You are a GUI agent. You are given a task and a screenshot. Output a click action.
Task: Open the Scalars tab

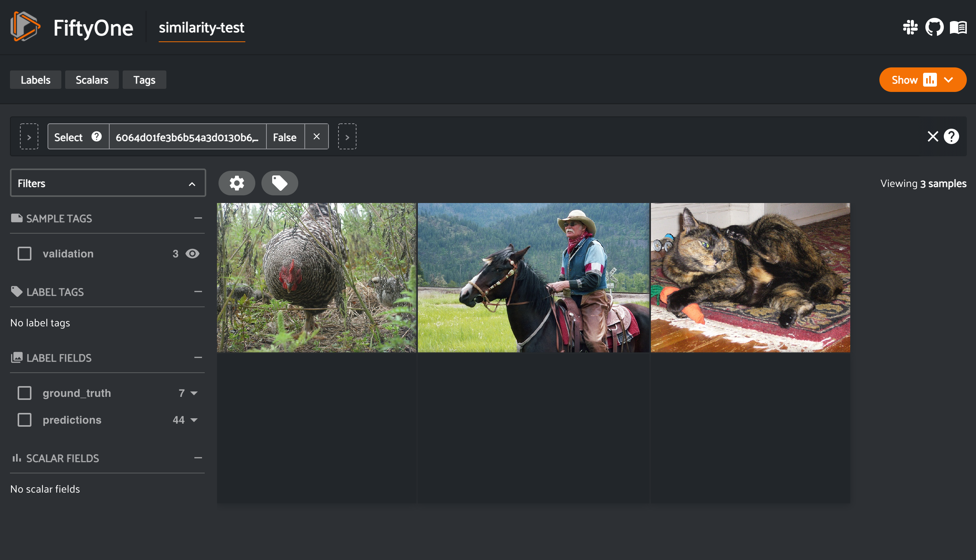(92, 80)
